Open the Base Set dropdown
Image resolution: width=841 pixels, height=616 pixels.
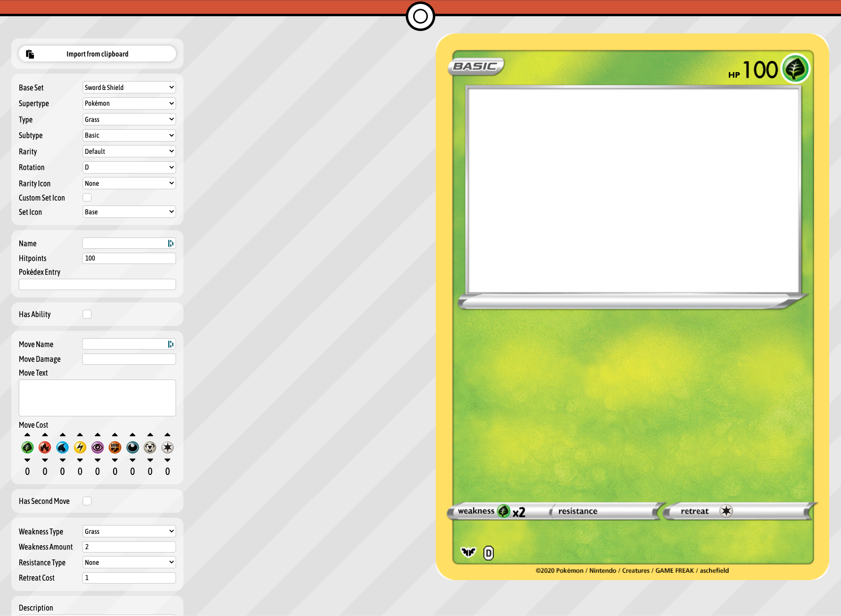click(x=129, y=88)
